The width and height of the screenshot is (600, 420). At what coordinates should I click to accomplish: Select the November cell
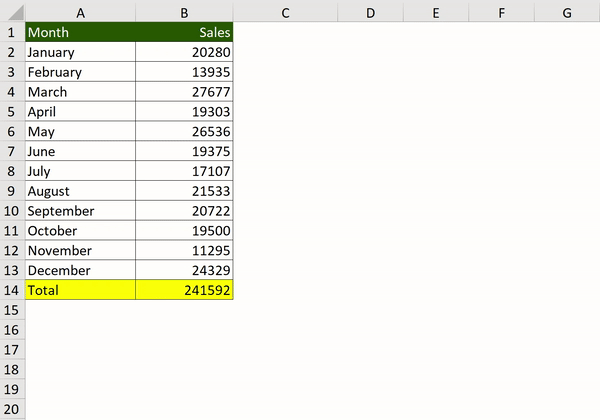point(80,251)
